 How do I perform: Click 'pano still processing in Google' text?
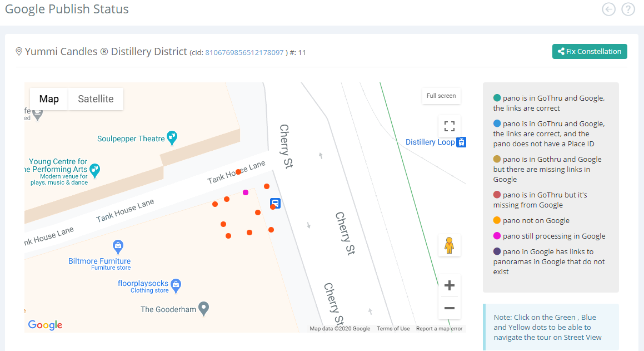click(554, 236)
